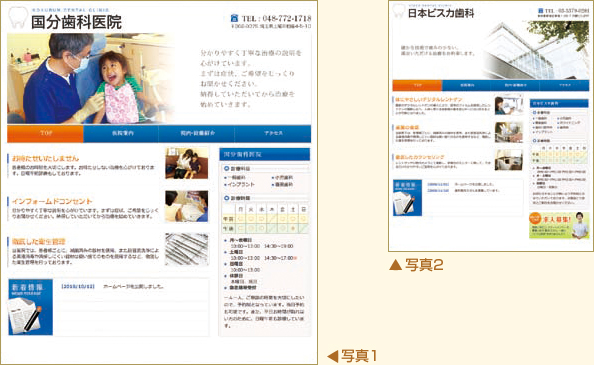Click the phone icon in the 日本ビスカ歯科 header

click(541, 11)
